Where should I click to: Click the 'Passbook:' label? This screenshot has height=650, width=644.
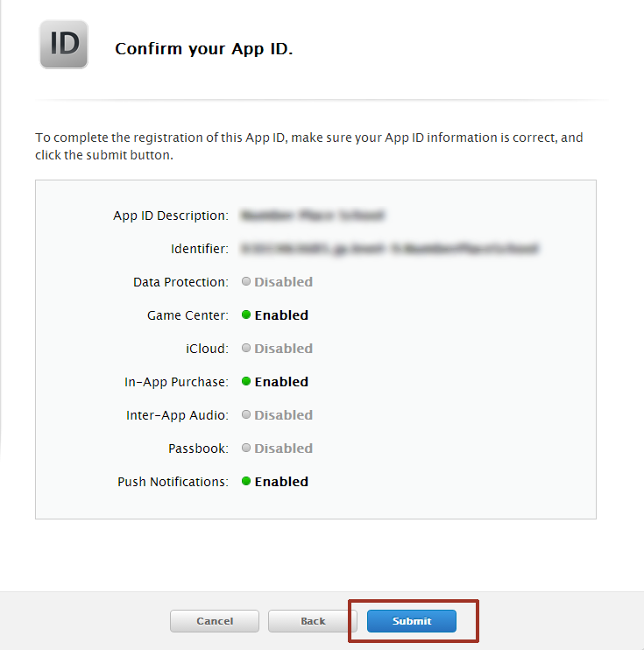[198, 449]
